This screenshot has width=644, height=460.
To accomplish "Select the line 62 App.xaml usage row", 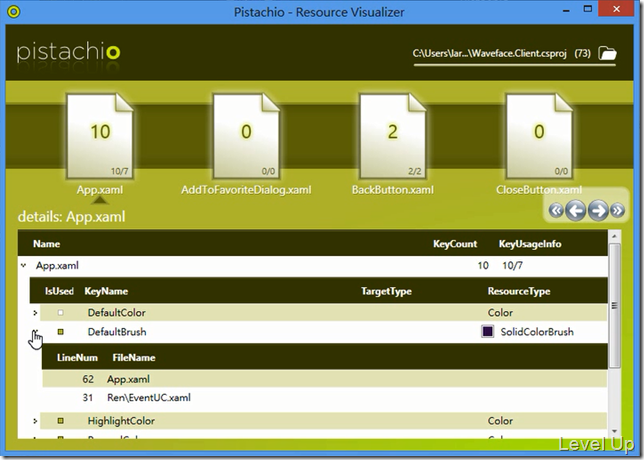I will point(324,379).
